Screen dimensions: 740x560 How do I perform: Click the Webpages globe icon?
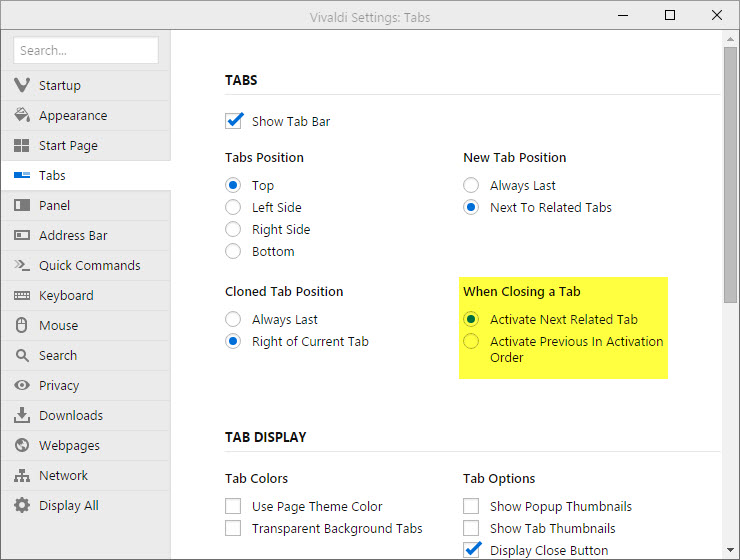[x=22, y=445]
